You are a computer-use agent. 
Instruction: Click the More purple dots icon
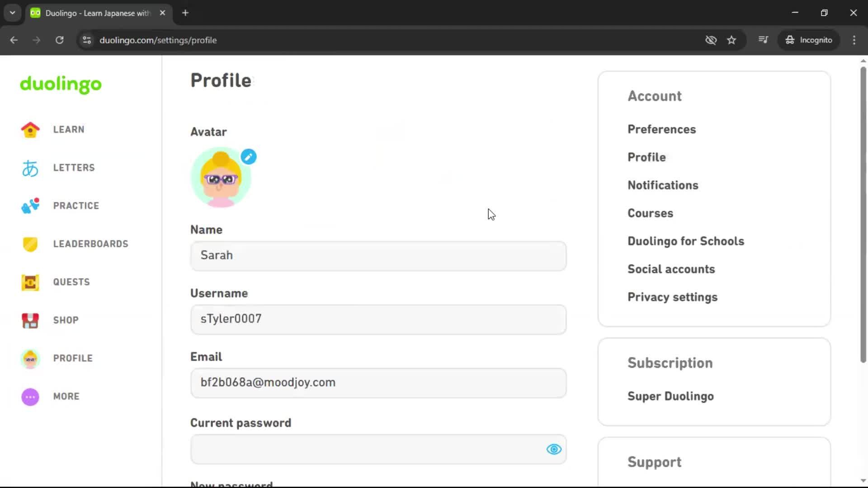pyautogui.click(x=30, y=397)
